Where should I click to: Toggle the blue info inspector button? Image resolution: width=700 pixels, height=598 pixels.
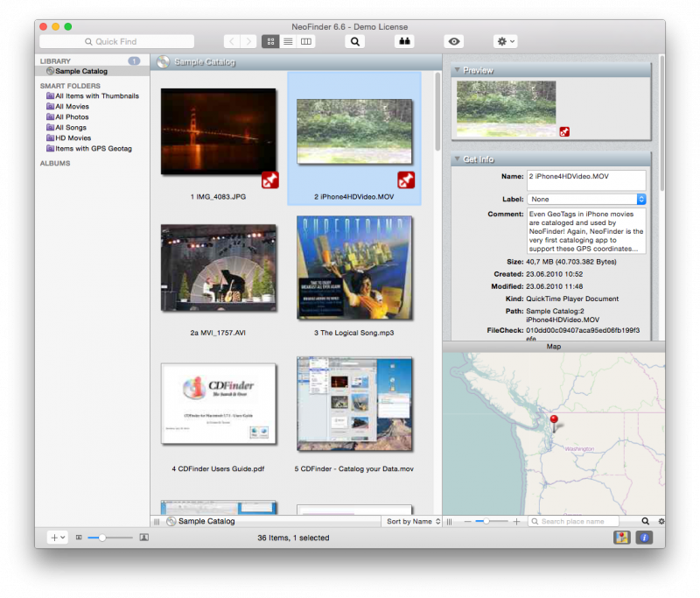coord(645,538)
